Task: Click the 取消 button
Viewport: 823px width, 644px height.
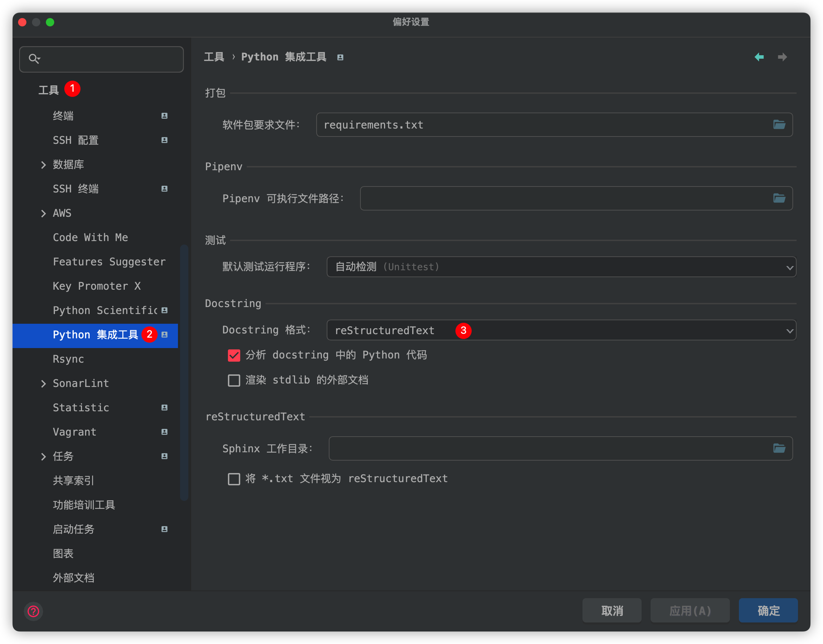Action: [x=611, y=610]
